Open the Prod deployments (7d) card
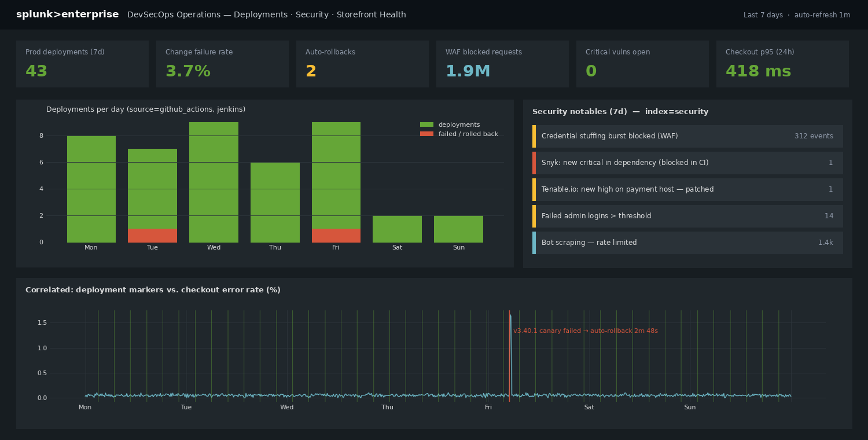This screenshot has width=868, height=440. coord(82,64)
